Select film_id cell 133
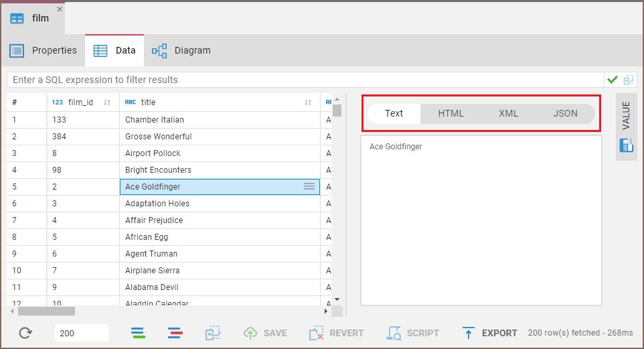The height and width of the screenshot is (349, 644). tap(83, 120)
